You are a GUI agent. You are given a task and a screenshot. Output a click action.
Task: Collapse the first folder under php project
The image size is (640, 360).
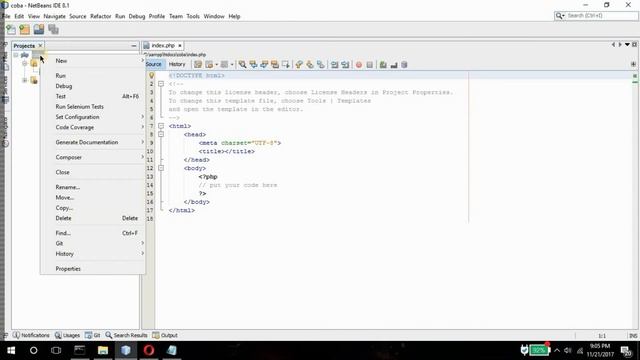[x=25, y=63]
